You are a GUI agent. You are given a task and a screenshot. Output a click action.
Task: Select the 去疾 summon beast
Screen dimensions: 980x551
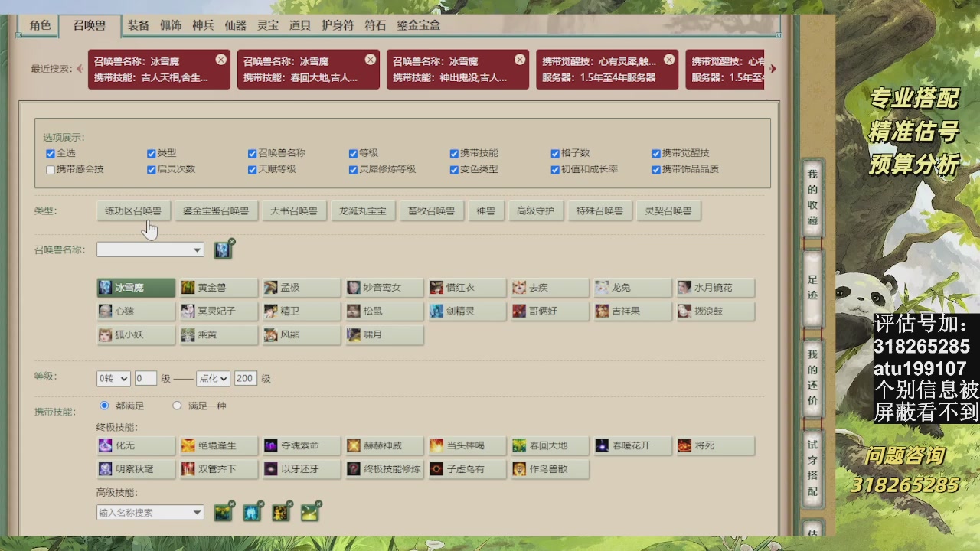[x=550, y=288]
